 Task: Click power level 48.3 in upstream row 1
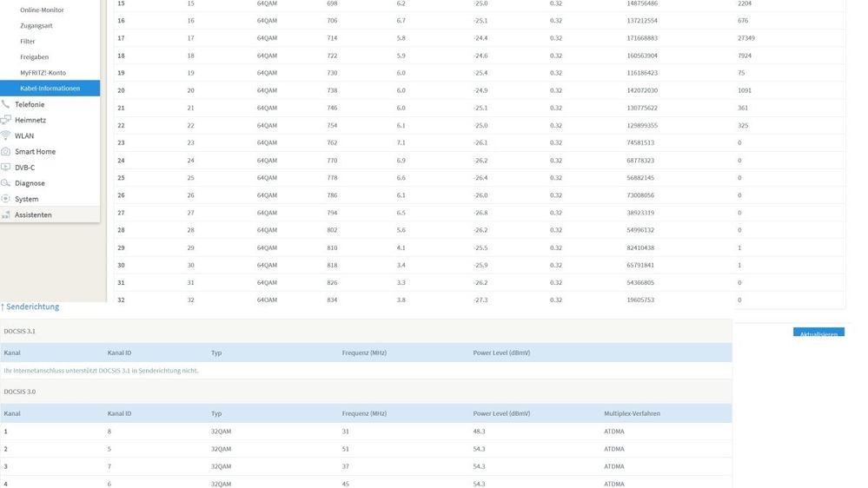pos(479,431)
